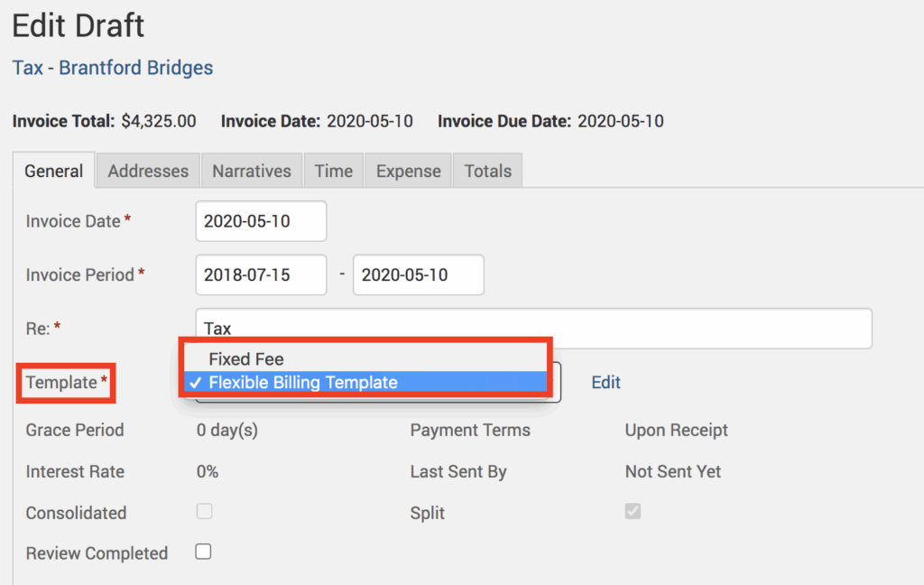
Task: Check the Review Completed box
Action: coord(204,552)
